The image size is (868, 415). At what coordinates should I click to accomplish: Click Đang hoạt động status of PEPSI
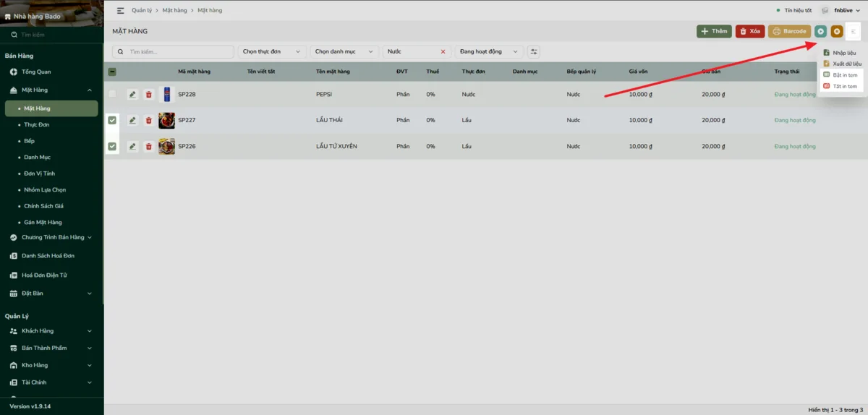coord(795,94)
